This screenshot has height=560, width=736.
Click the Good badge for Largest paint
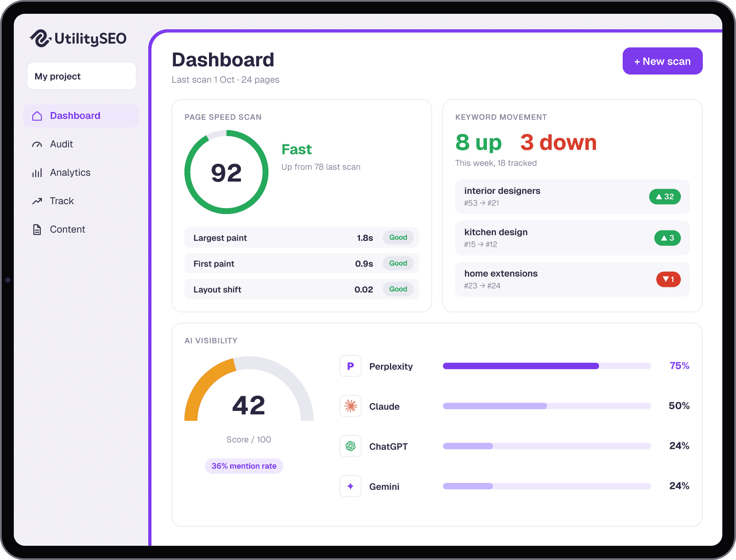tap(398, 237)
